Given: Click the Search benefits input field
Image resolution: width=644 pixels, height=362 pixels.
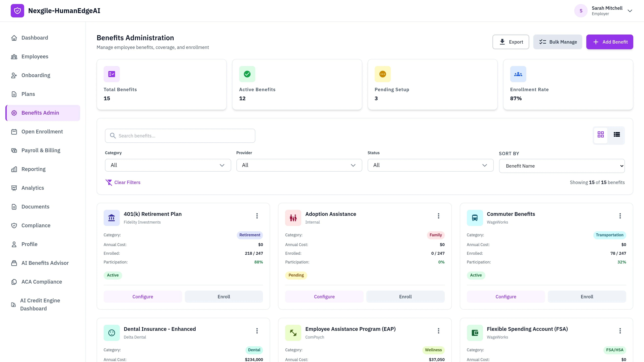Looking at the screenshot, I should click(x=180, y=136).
